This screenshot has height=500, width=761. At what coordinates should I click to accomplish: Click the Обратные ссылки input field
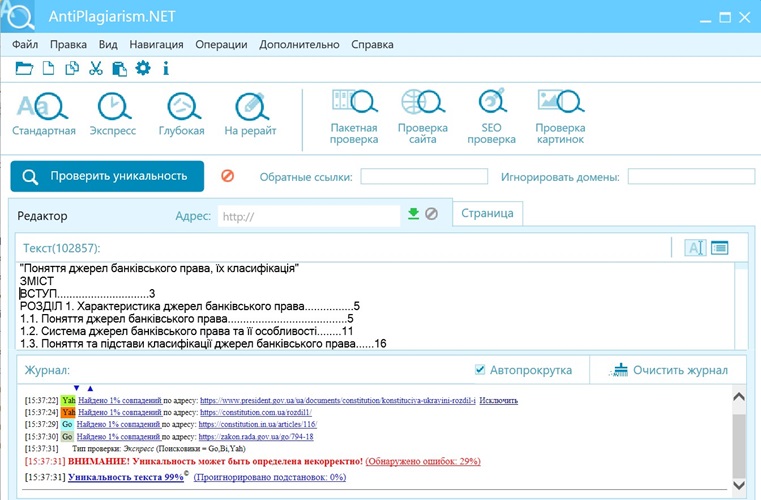(424, 176)
